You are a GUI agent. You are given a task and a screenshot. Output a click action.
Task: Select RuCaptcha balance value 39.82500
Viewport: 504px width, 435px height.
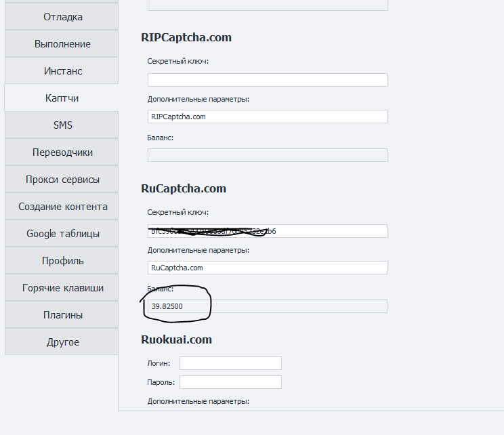[x=167, y=306]
